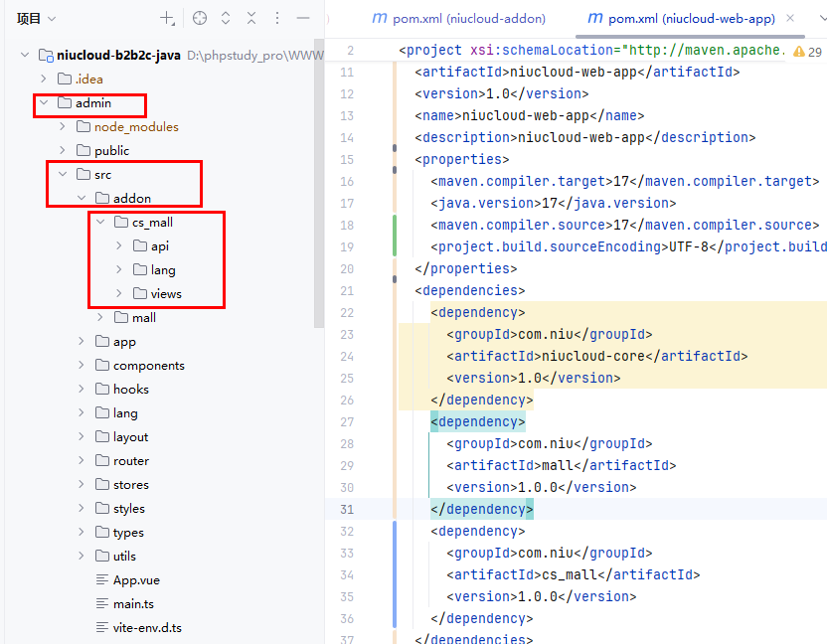The image size is (827, 644).
Task: Collapse the admin folder
Action: tap(44, 103)
